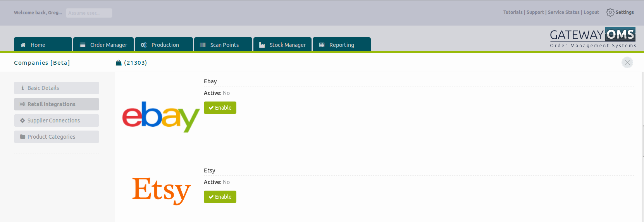The height and width of the screenshot is (222, 644).
Task: Open Settings text link
Action: 625,12
